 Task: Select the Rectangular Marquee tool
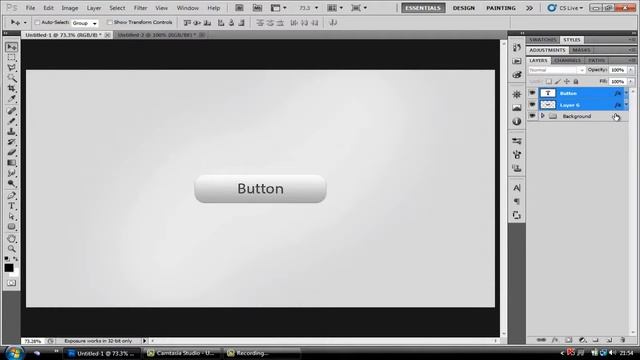coord(11,58)
